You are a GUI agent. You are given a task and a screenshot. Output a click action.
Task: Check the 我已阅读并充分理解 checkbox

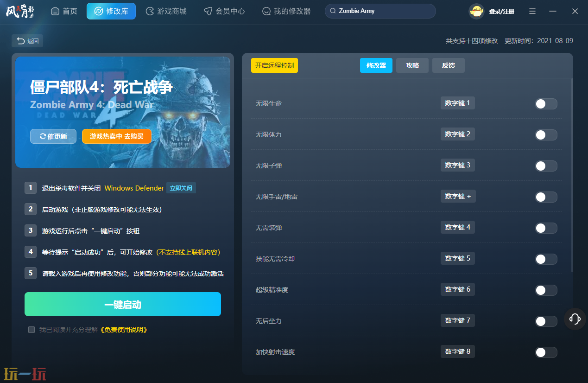(32, 330)
